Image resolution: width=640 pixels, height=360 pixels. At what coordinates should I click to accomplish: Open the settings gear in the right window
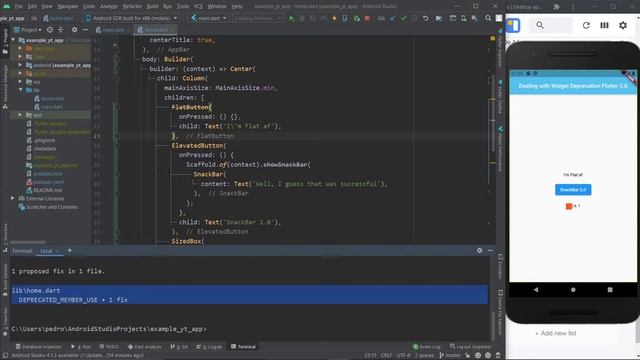point(623,25)
